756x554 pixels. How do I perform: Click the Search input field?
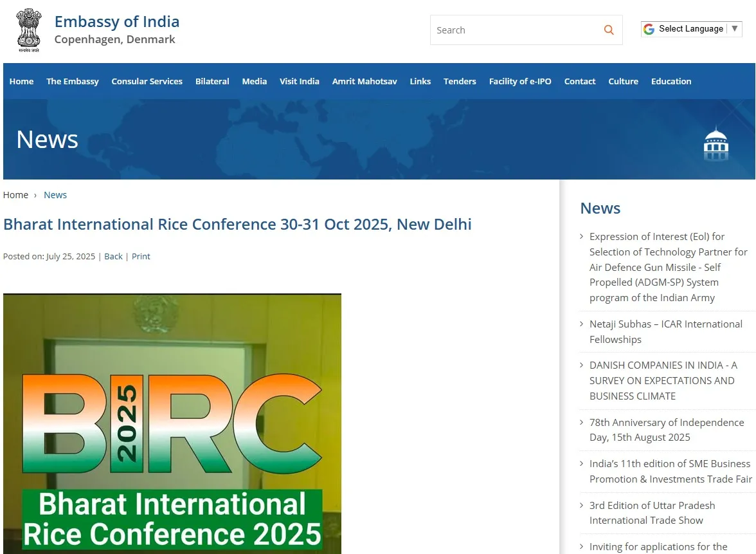514,30
